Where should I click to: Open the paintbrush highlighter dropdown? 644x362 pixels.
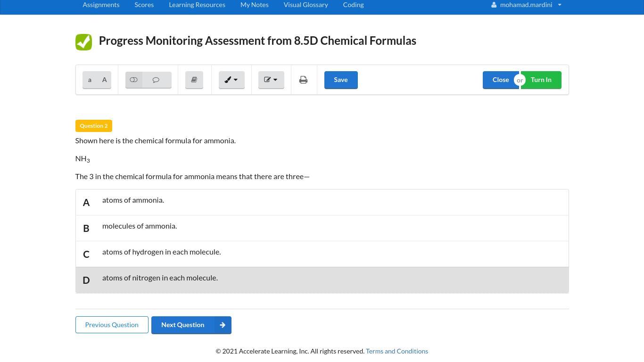click(231, 80)
